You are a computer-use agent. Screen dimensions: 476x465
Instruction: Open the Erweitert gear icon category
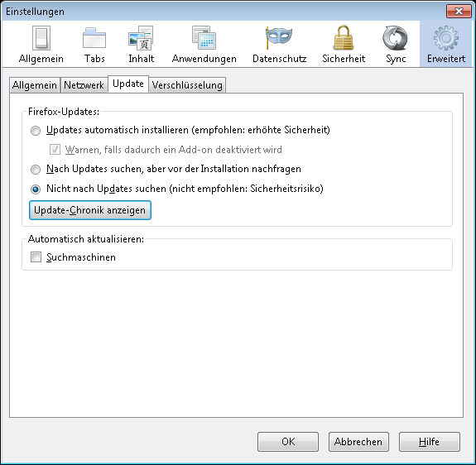445,45
